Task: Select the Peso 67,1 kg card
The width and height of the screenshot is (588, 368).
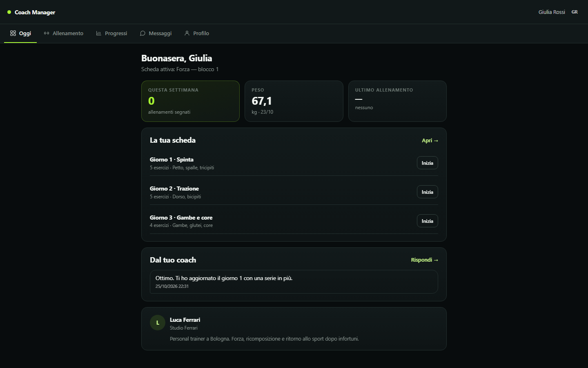Action: pyautogui.click(x=294, y=101)
